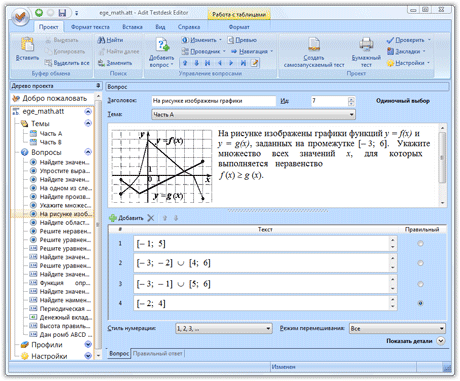This screenshot has height=381, width=460.
Task: Switch to the Вид ribbon tab
Action: [160, 27]
